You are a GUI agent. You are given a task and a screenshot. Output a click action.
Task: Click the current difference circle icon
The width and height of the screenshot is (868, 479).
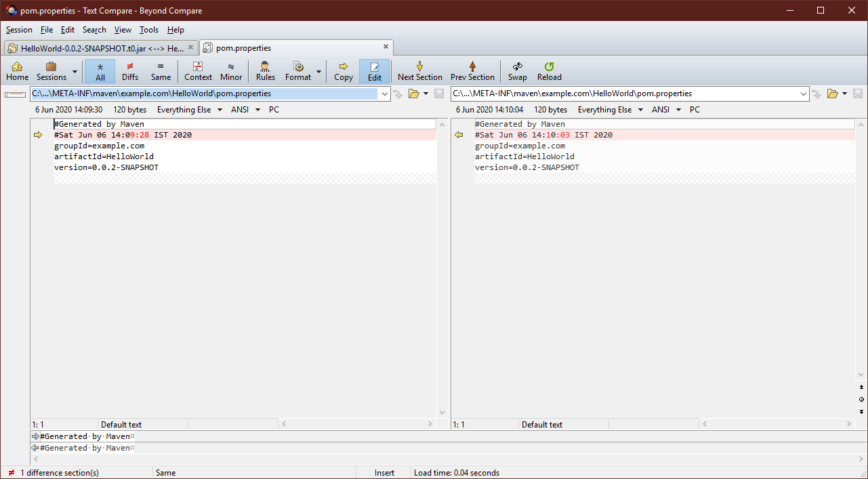point(861,399)
